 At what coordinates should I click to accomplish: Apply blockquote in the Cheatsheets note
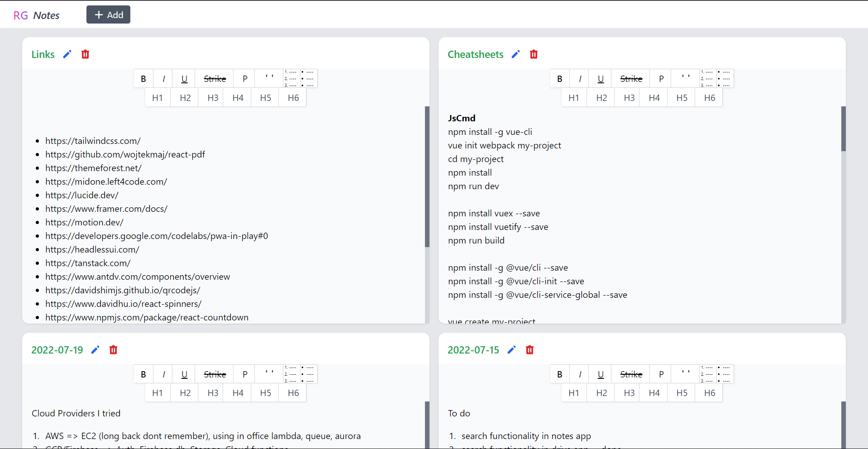tap(686, 79)
